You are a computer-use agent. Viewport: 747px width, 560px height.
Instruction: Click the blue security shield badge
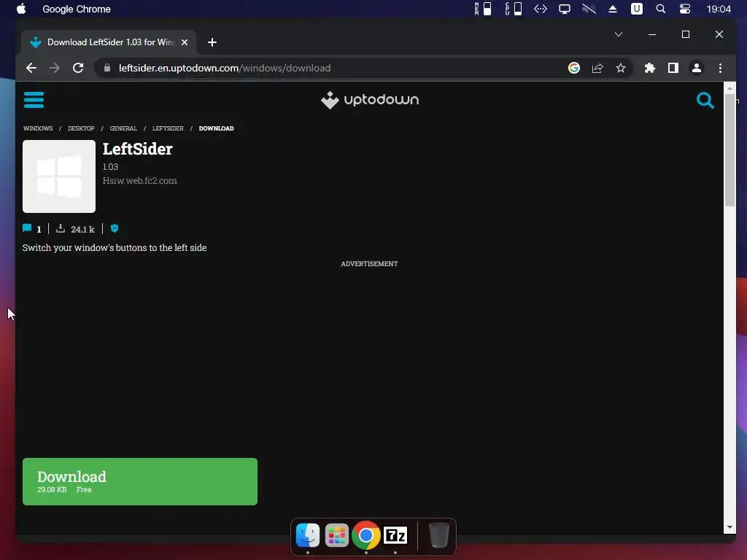tap(115, 228)
